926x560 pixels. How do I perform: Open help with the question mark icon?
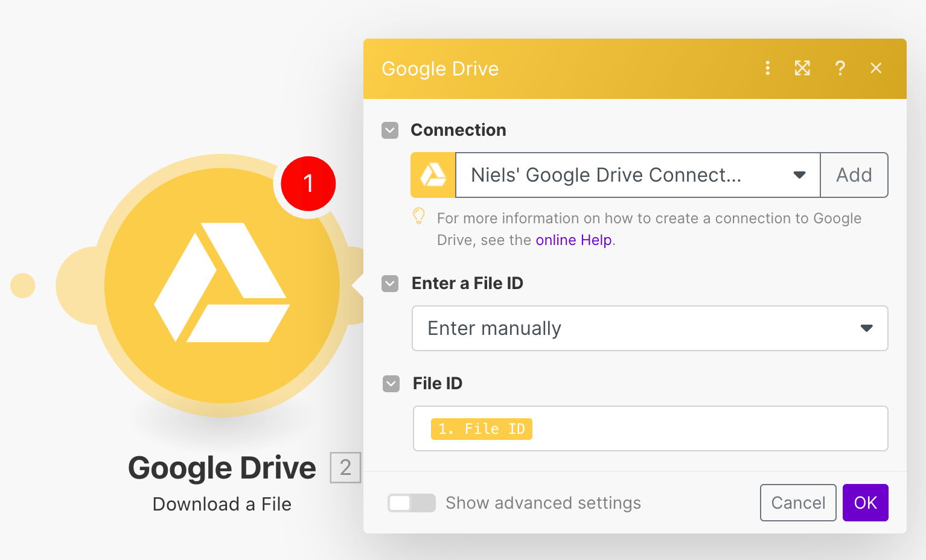[x=840, y=68]
